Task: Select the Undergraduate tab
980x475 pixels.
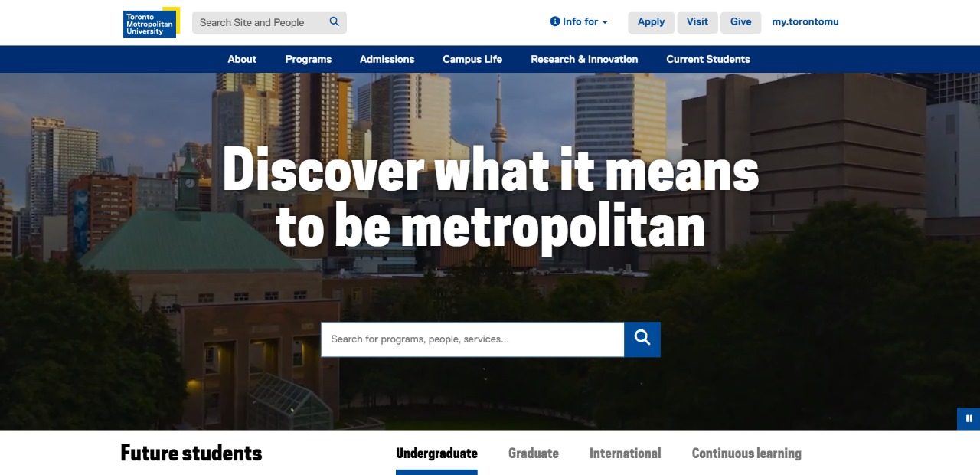Action: pyautogui.click(x=436, y=454)
